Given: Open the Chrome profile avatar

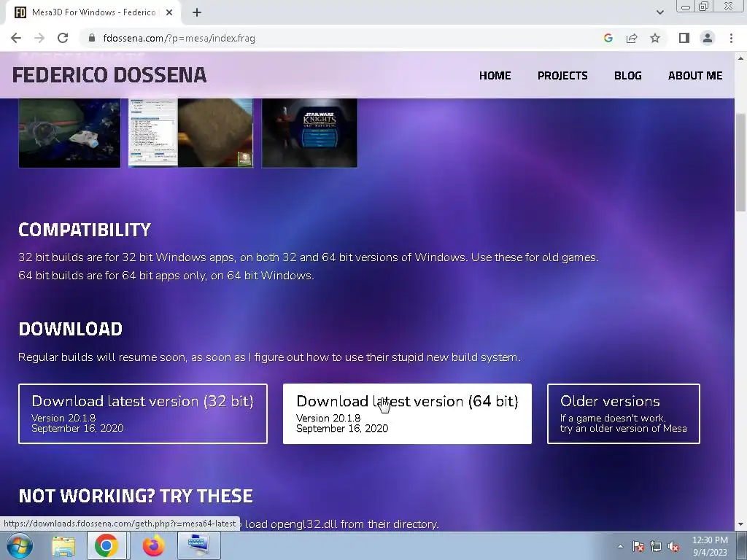Looking at the screenshot, I should (708, 38).
